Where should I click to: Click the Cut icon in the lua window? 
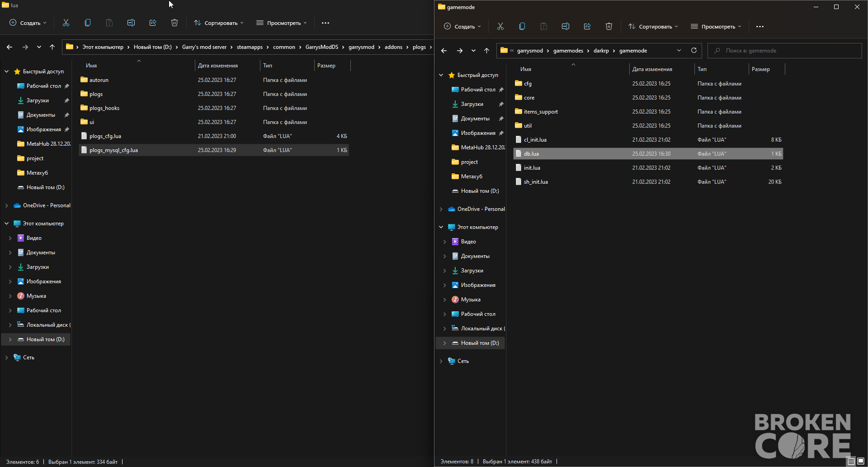click(66, 23)
